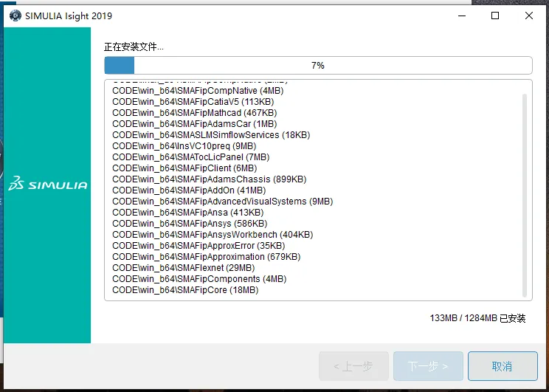Click the SIMULIA Isight app icon in title bar
Image resolution: width=549 pixels, height=392 pixels.
pyautogui.click(x=15, y=16)
